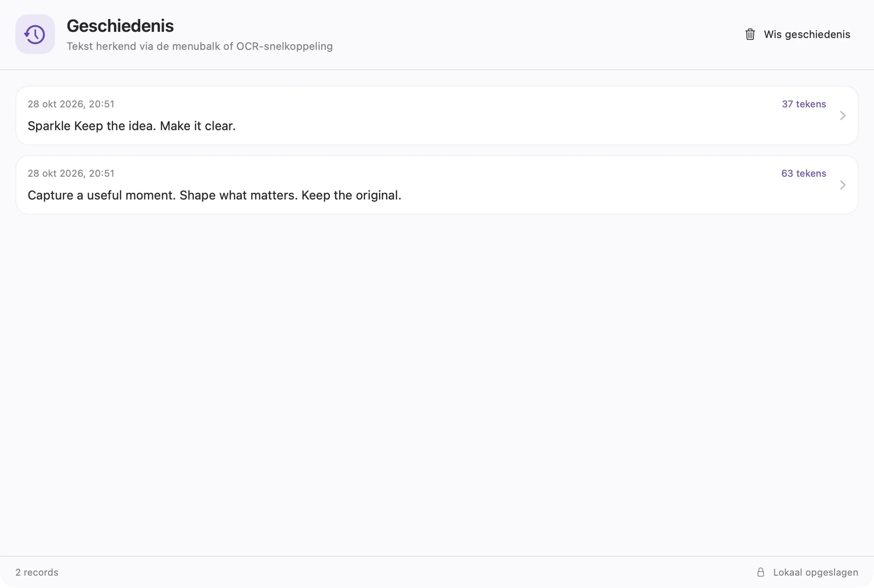Select the text 'Make it clear.'
This screenshot has height=588, width=874.
pyautogui.click(x=198, y=126)
